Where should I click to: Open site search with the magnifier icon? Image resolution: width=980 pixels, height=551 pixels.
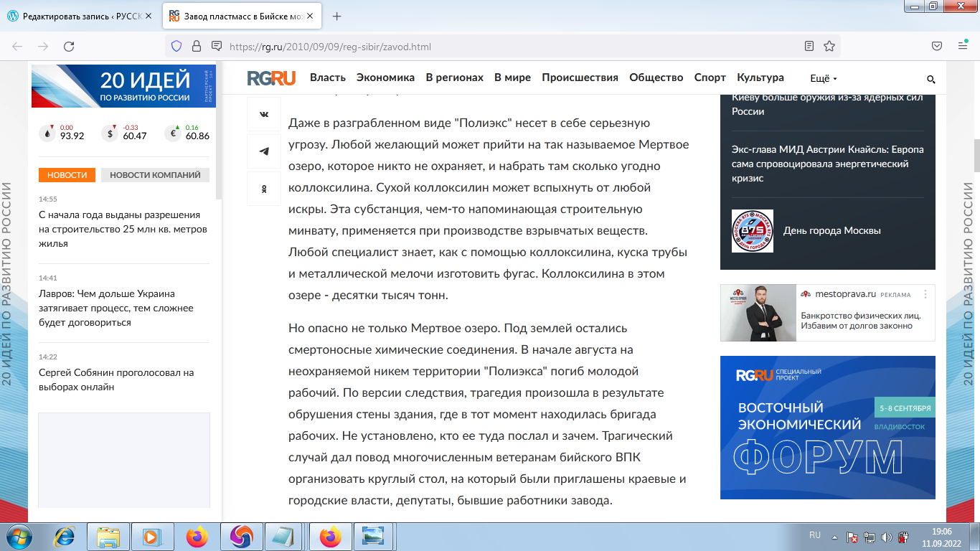(930, 80)
